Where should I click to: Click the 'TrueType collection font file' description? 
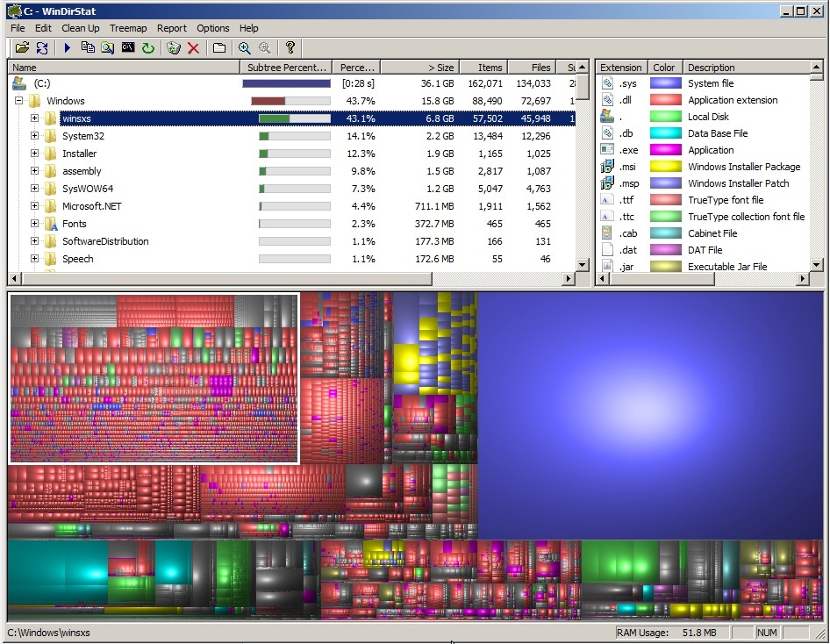[x=746, y=217]
